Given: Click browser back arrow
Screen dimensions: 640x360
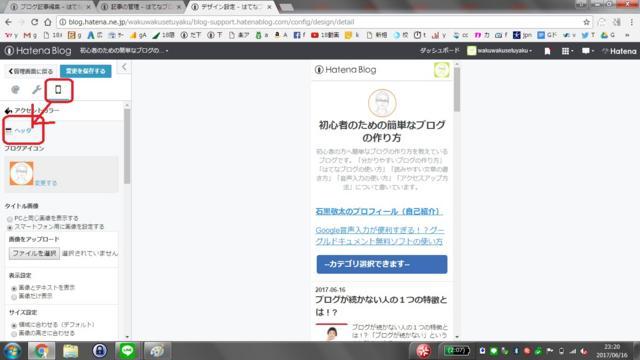Looking at the screenshot, I should pyautogui.click(x=9, y=22).
